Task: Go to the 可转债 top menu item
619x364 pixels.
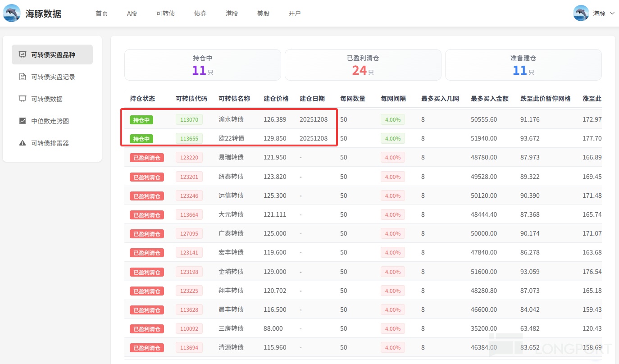Action: pyautogui.click(x=165, y=14)
